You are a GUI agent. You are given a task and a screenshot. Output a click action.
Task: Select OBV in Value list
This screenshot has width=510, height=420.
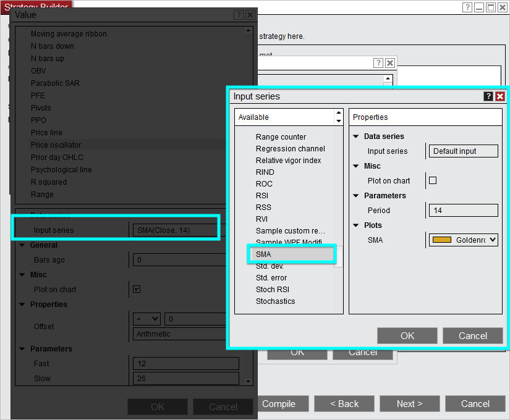click(x=38, y=71)
